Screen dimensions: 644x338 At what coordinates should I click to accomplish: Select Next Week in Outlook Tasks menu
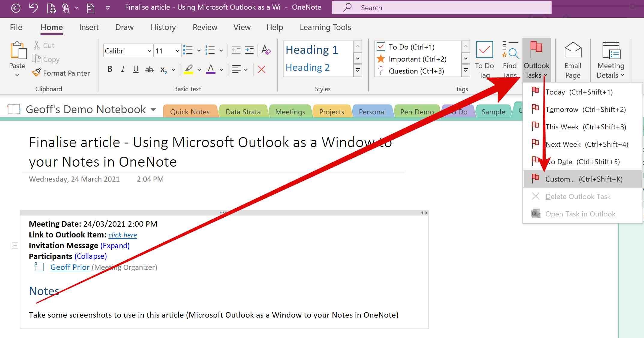(x=582, y=144)
